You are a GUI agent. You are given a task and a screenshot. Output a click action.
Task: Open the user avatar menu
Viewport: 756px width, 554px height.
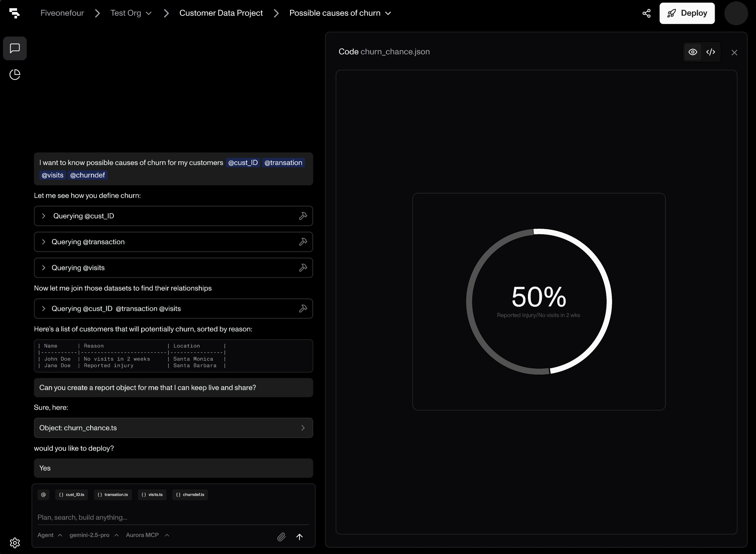[x=736, y=13]
